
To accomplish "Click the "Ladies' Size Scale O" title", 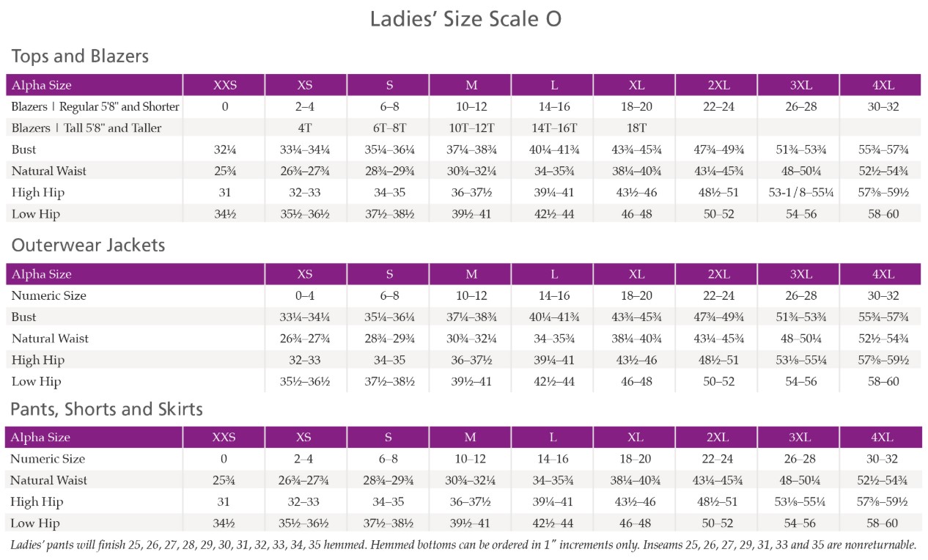I will pos(465,18).
